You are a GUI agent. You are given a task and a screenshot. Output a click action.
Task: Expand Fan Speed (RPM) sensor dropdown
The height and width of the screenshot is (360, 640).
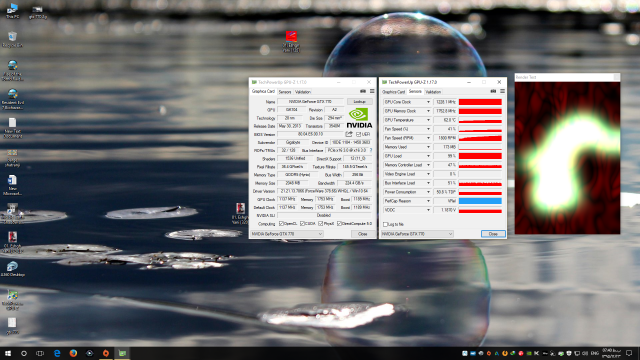pyautogui.click(x=428, y=138)
